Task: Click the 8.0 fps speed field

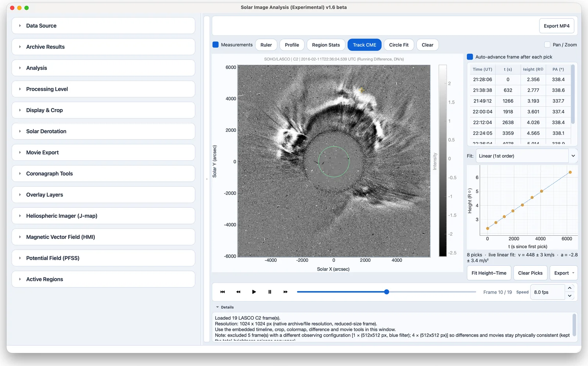Action: click(x=547, y=292)
